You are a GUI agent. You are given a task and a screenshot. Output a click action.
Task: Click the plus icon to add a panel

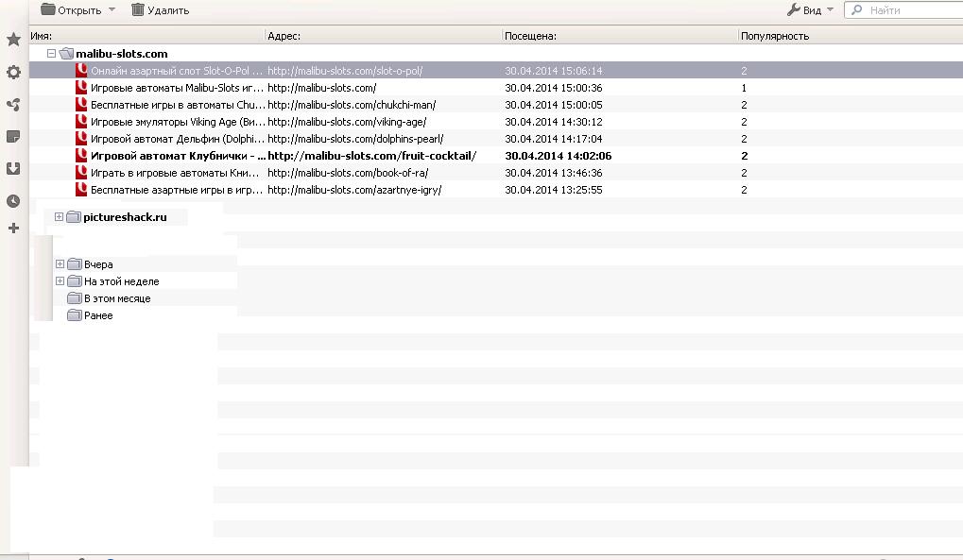(13, 229)
